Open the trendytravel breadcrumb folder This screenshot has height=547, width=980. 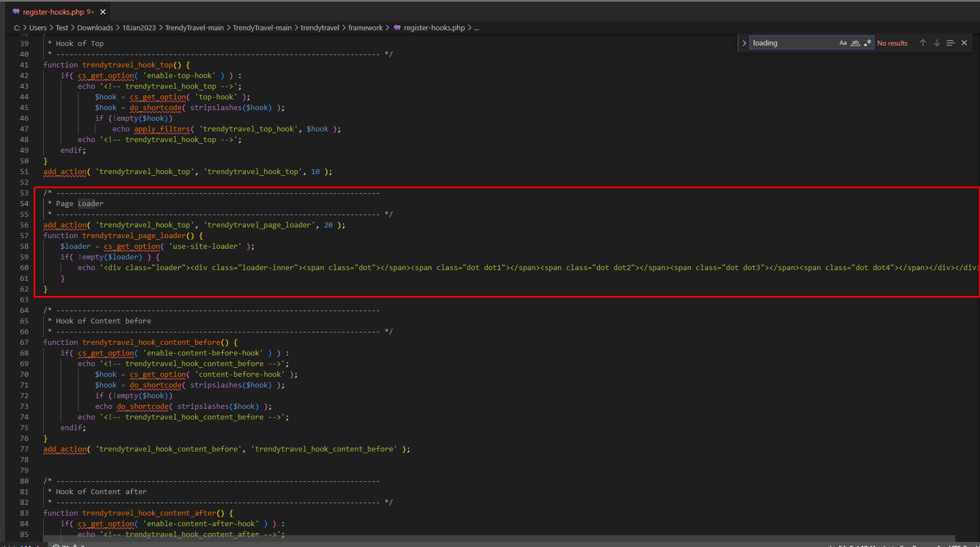(x=319, y=28)
